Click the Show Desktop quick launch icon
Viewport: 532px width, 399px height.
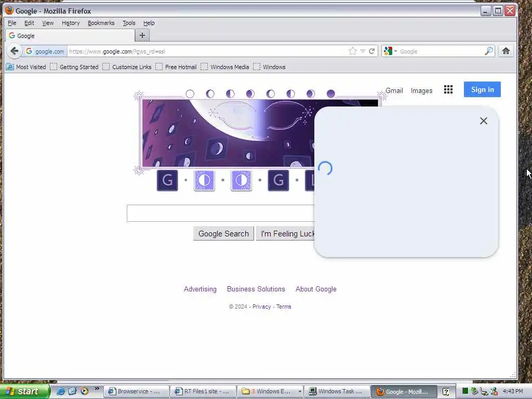click(x=72, y=391)
